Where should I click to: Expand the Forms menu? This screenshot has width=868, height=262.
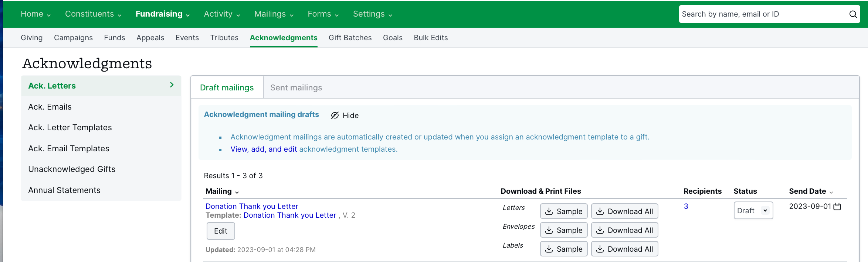[323, 14]
